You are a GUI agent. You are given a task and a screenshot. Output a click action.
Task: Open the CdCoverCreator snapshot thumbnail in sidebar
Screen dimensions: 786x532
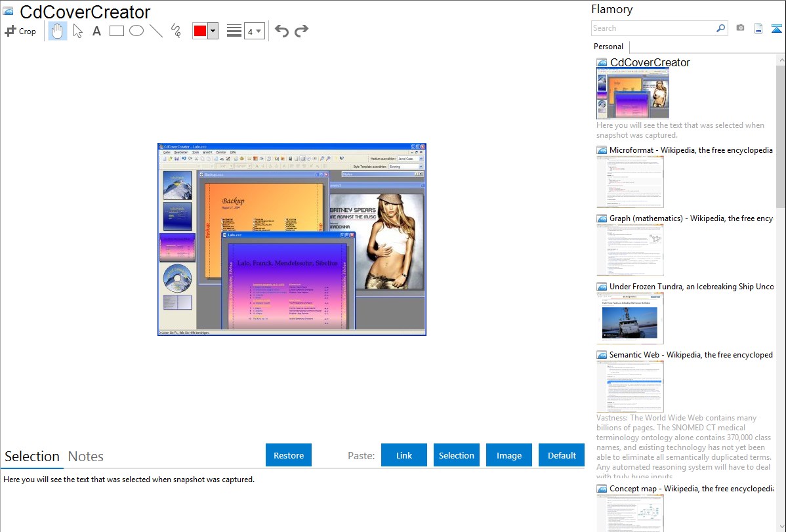coord(632,93)
